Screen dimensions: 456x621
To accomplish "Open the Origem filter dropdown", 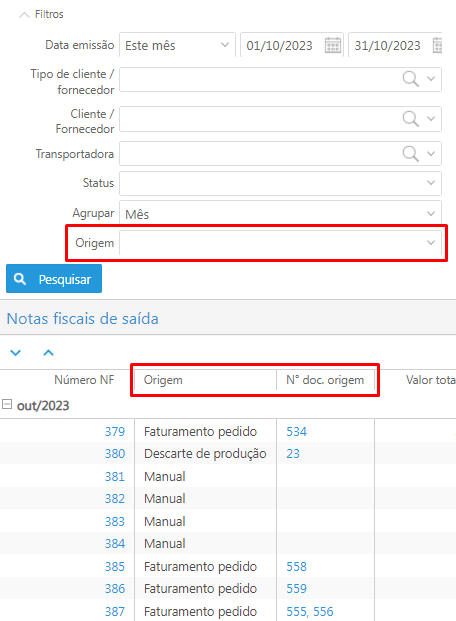I will point(280,242).
